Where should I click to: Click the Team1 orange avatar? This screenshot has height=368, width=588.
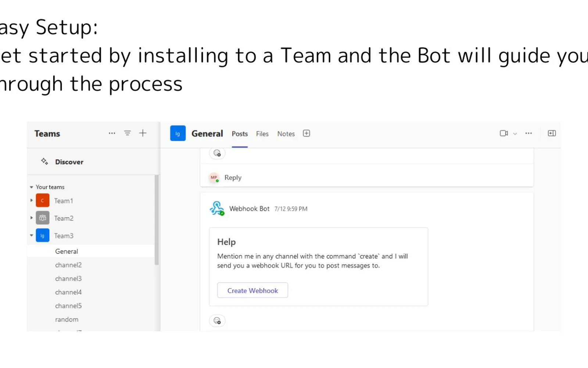[x=43, y=201]
